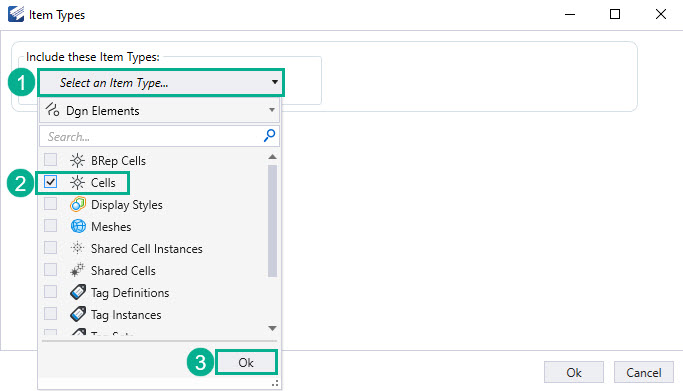Click the list scroll down arrow
Screen dimensions: 683x391
(x=272, y=328)
